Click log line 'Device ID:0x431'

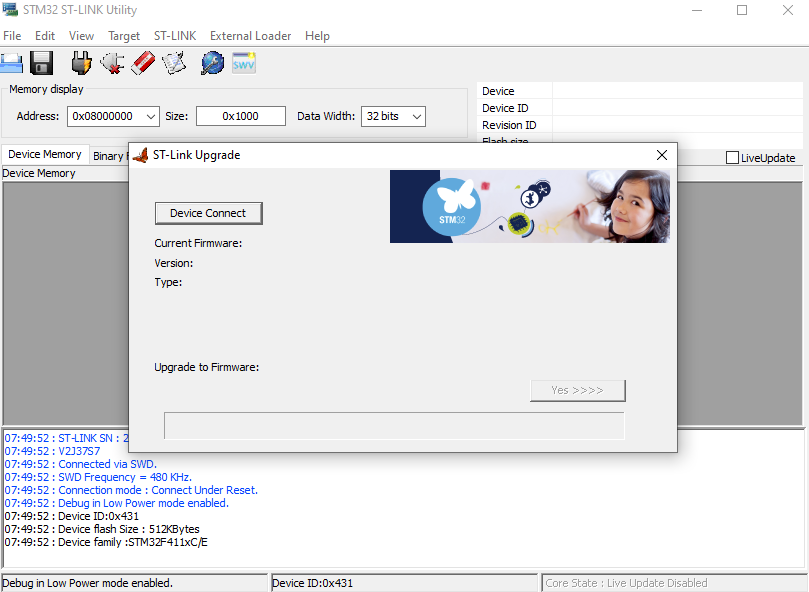point(72,517)
